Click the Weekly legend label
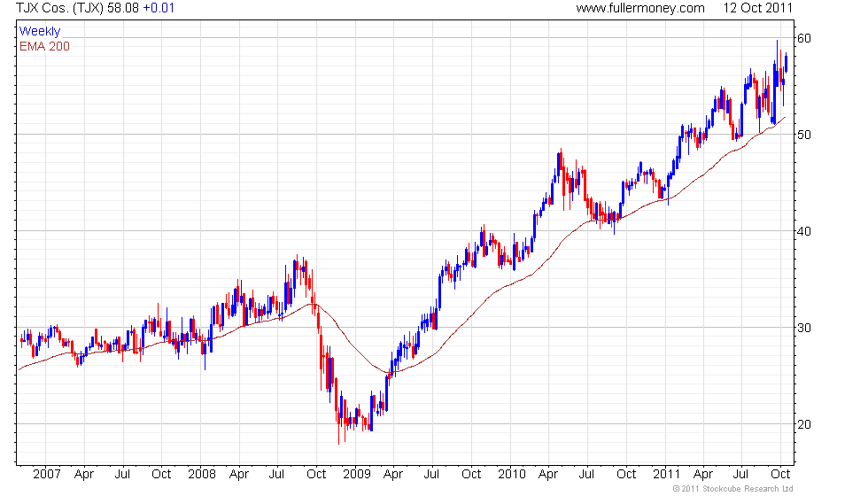This screenshot has width=868, height=496. point(39,32)
